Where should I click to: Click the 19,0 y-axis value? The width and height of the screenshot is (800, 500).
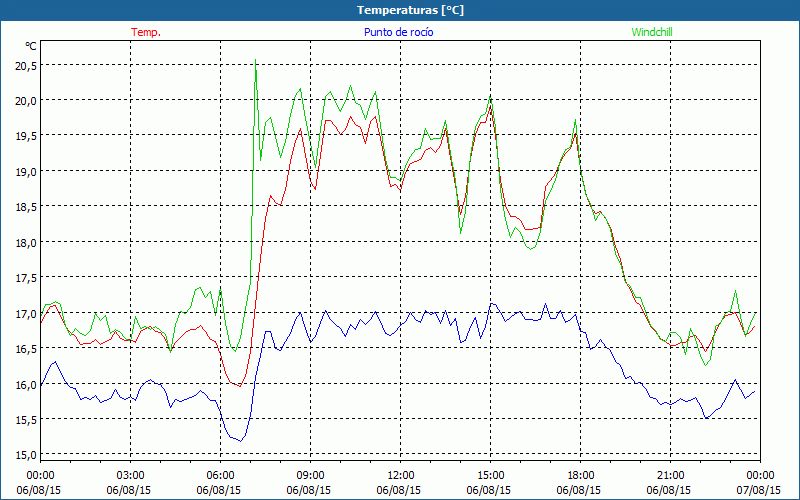[26, 172]
